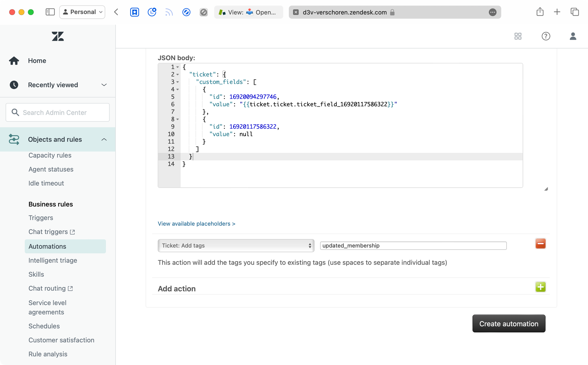Toggle the Safari sidebar icon
588x365 pixels.
coord(50,12)
